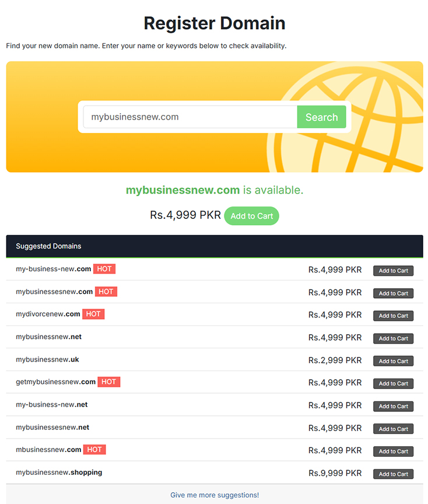
Task: Click the Register Domain page title
Action: 214,23
